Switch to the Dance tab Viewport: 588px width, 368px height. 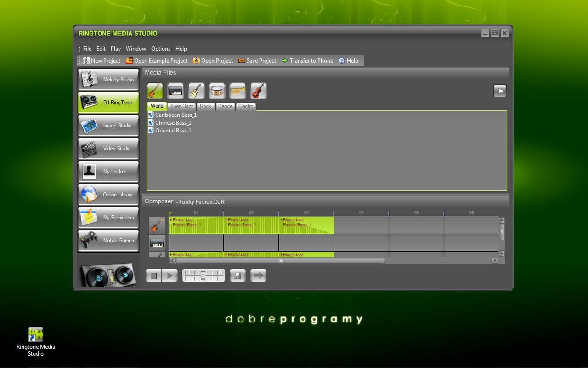(x=226, y=106)
